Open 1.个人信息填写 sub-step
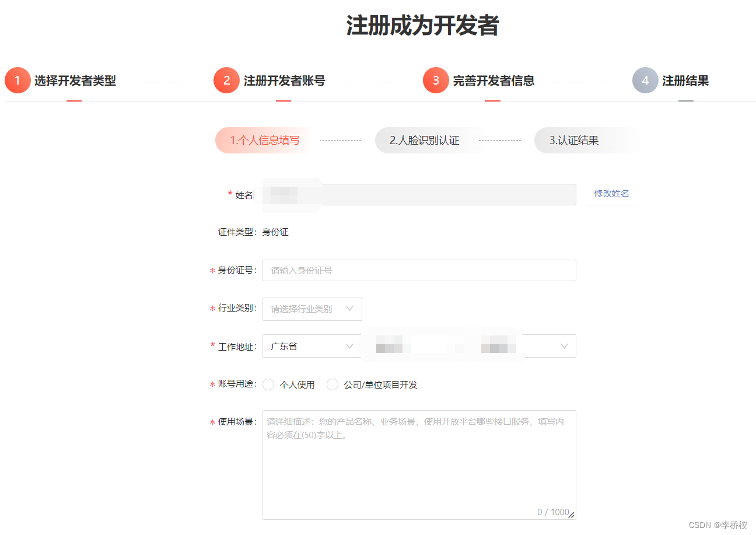756x535 pixels. coord(265,141)
